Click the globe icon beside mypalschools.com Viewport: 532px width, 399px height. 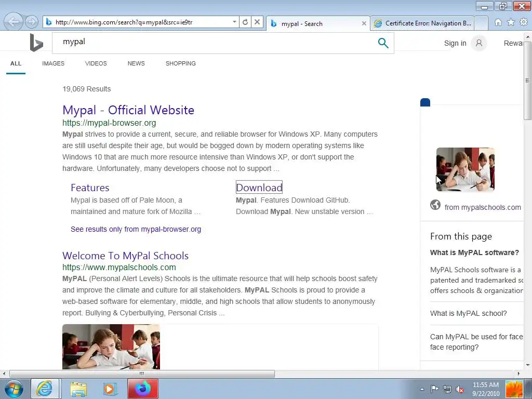[435, 205]
